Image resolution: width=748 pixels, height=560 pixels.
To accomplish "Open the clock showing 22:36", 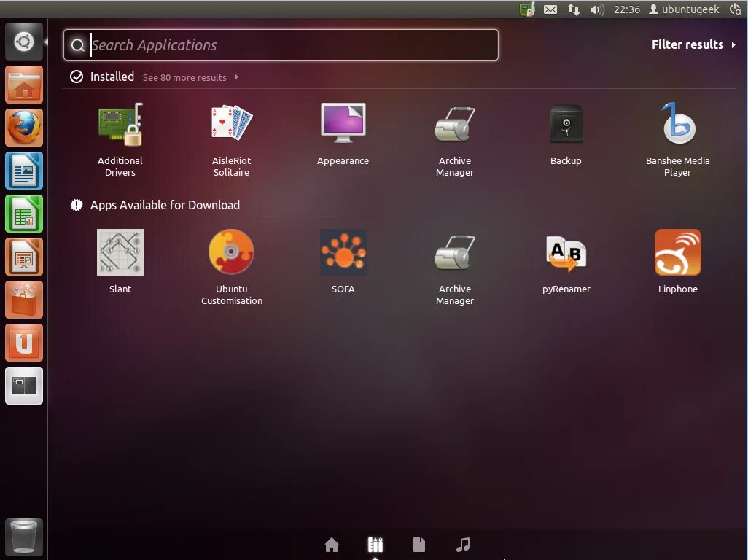I will pos(627,9).
